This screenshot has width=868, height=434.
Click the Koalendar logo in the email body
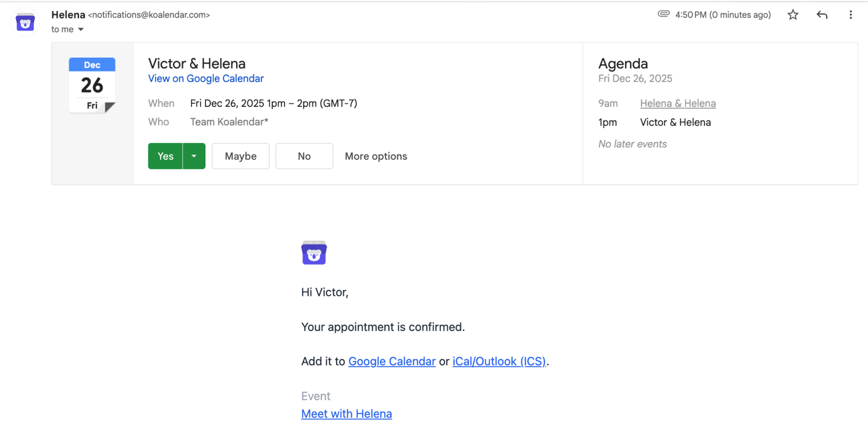(314, 253)
